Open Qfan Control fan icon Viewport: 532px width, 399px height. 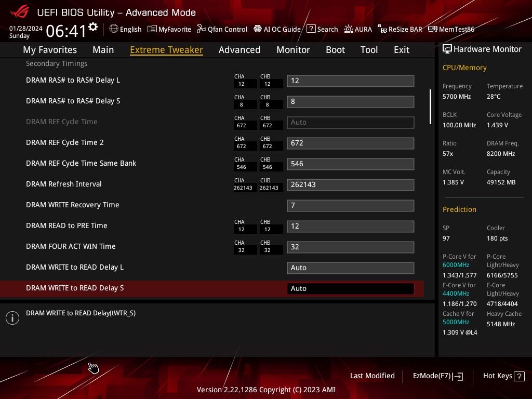click(201, 29)
